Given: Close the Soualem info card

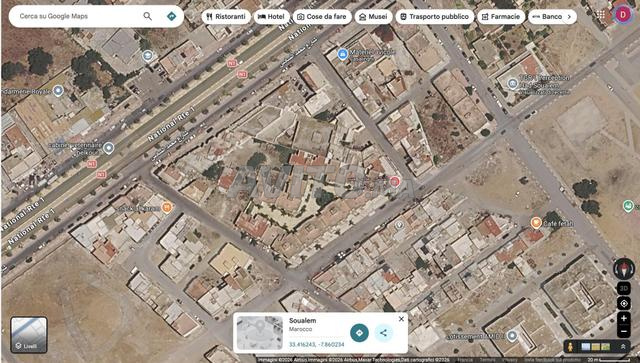Looking at the screenshot, I should pyautogui.click(x=401, y=319).
